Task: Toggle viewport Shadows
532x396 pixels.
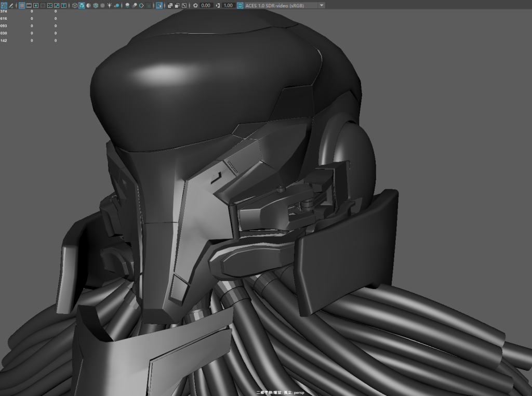Action: point(116,5)
